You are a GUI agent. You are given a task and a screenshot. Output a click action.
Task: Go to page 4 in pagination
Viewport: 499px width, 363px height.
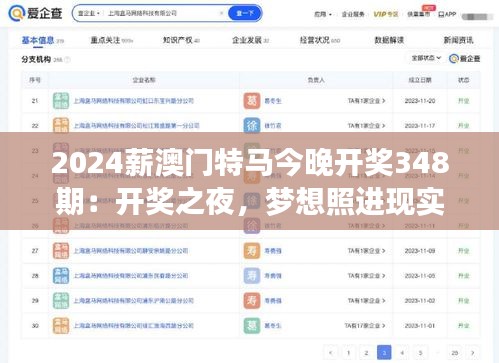click(402, 353)
